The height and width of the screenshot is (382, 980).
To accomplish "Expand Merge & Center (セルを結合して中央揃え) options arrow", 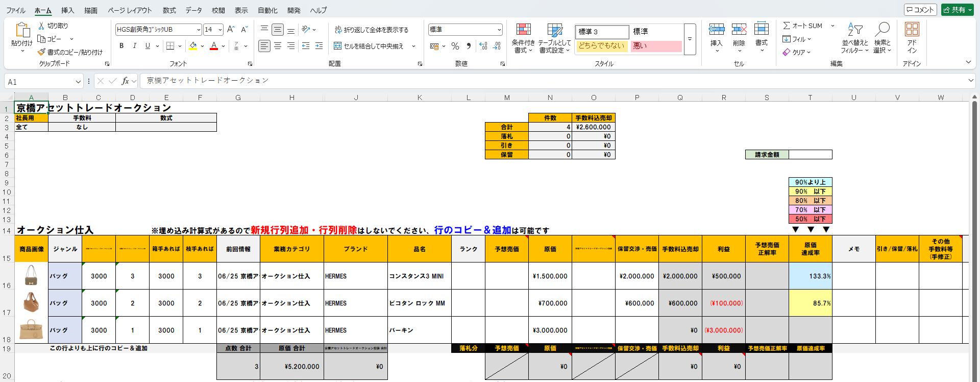I will pyautogui.click(x=413, y=46).
